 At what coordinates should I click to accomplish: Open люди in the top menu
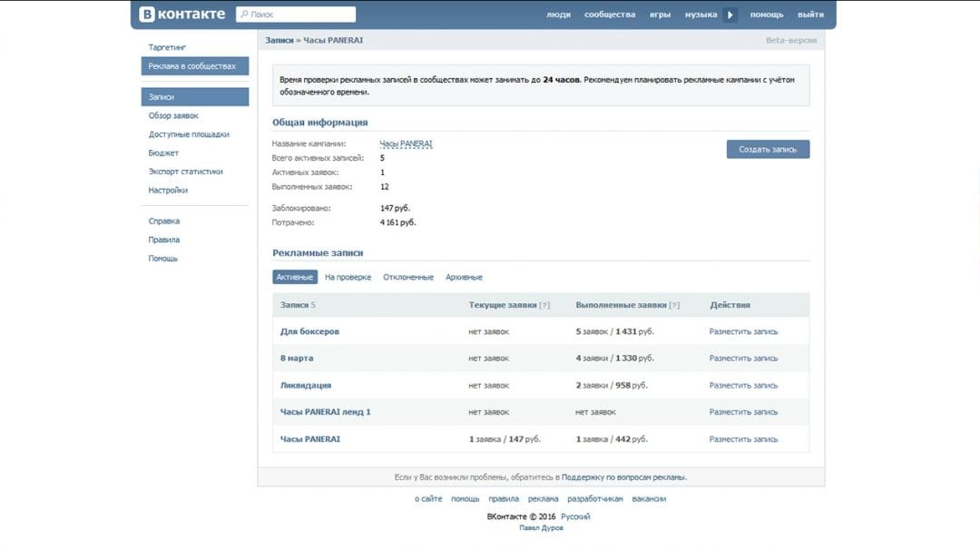558,15
